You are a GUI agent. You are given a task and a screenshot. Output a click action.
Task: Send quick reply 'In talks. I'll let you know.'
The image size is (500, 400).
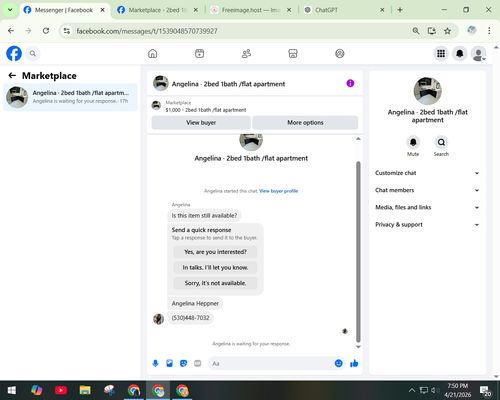pos(215,267)
